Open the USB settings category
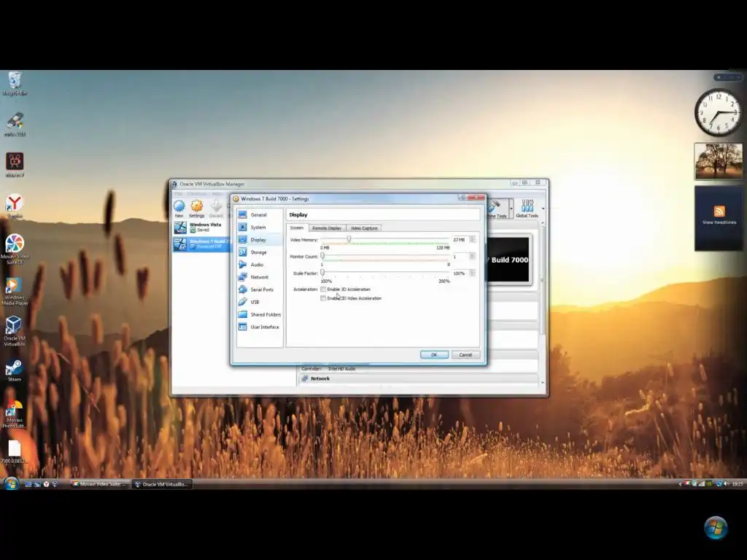 pyautogui.click(x=260, y=302)
